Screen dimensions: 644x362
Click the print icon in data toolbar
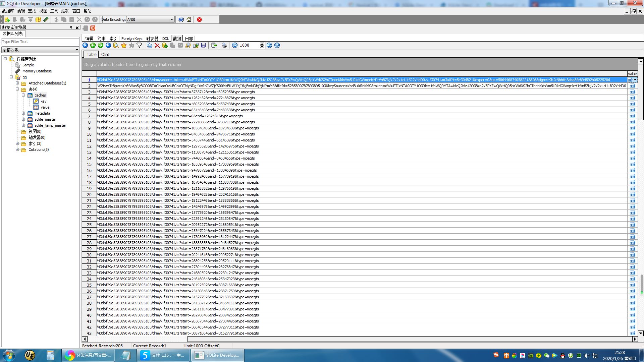[x=224, y=45]
